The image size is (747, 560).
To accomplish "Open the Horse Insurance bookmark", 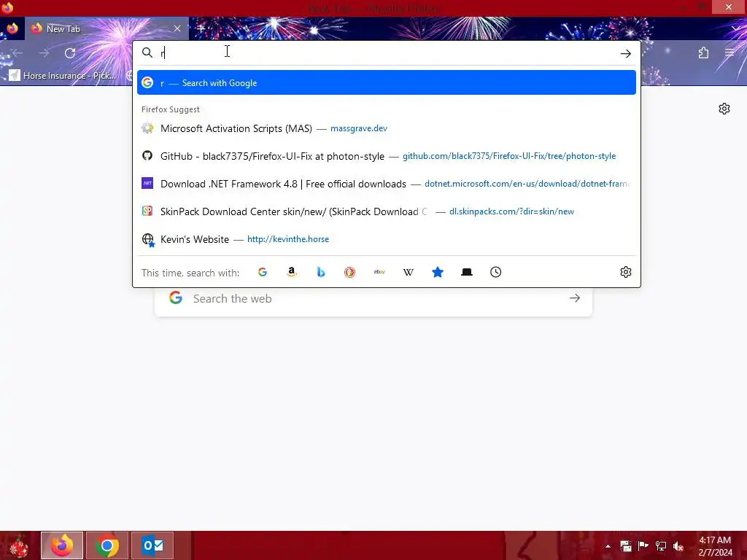I will (63, 75).
